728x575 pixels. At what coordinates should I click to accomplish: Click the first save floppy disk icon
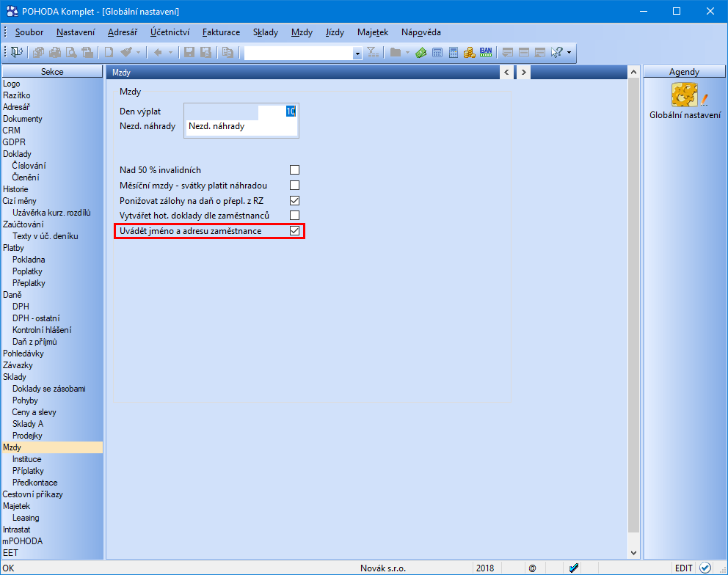coord(189,53)
